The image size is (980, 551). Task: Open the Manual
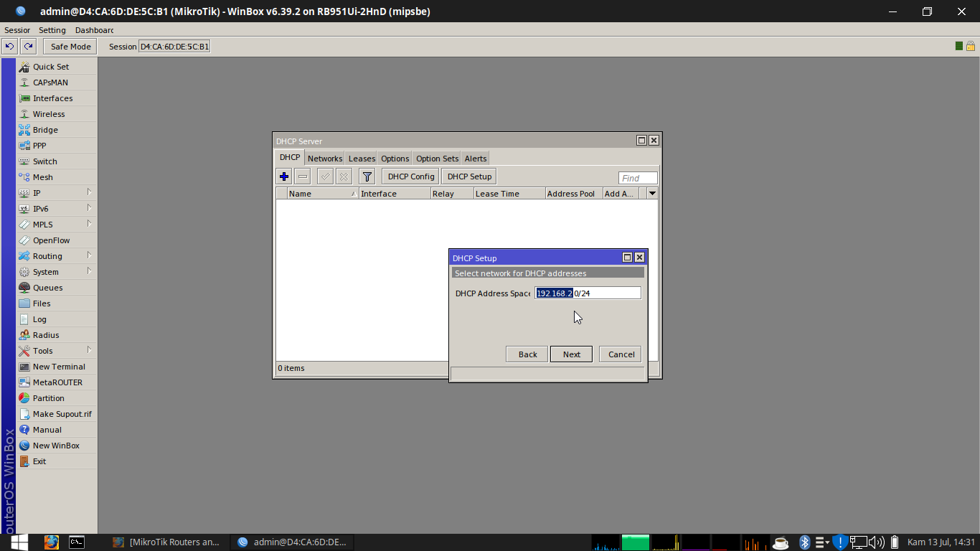click(57, 430)
